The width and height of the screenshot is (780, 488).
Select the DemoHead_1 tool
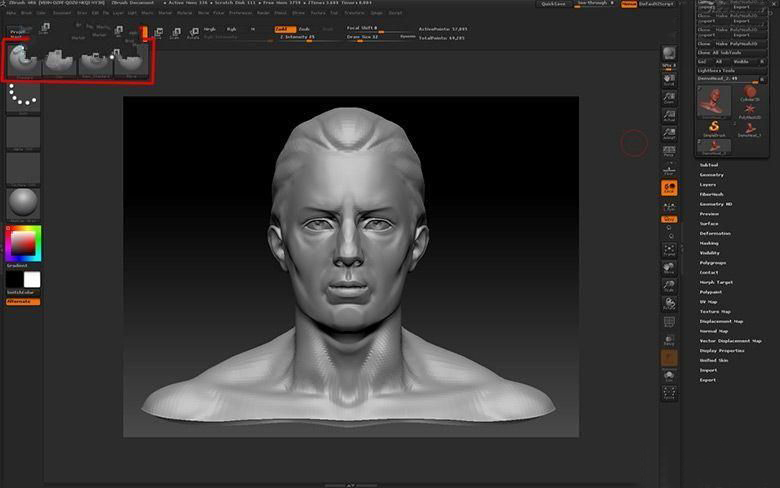[750, 129]
